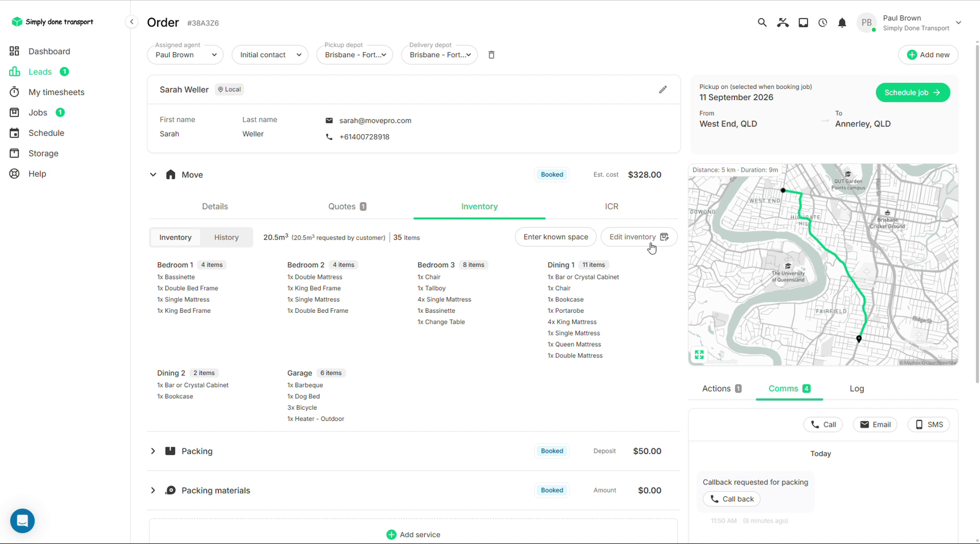Edit Sarah Weller's details with the pencil icon
Viewport: 980px width, 544px height.
662,90
